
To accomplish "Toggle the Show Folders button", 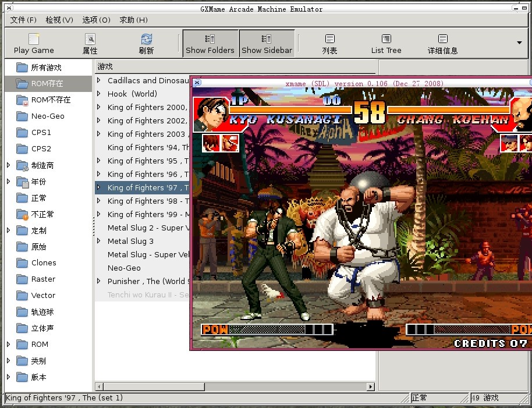I will point(210,44).
